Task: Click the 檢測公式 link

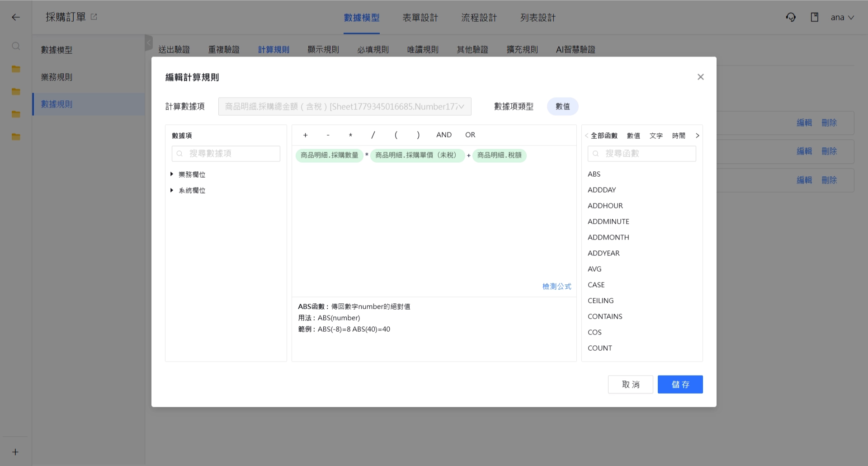Action: click(x=557, y=287)
